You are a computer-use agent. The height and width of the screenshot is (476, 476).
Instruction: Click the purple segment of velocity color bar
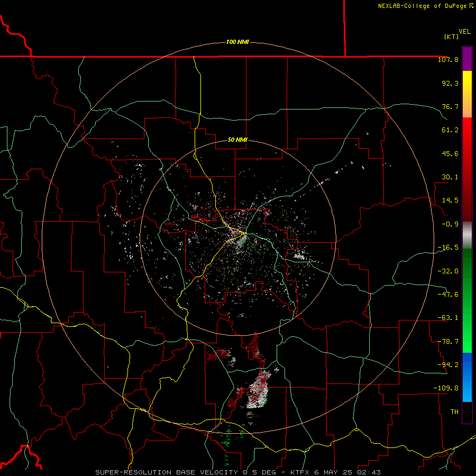467,59
